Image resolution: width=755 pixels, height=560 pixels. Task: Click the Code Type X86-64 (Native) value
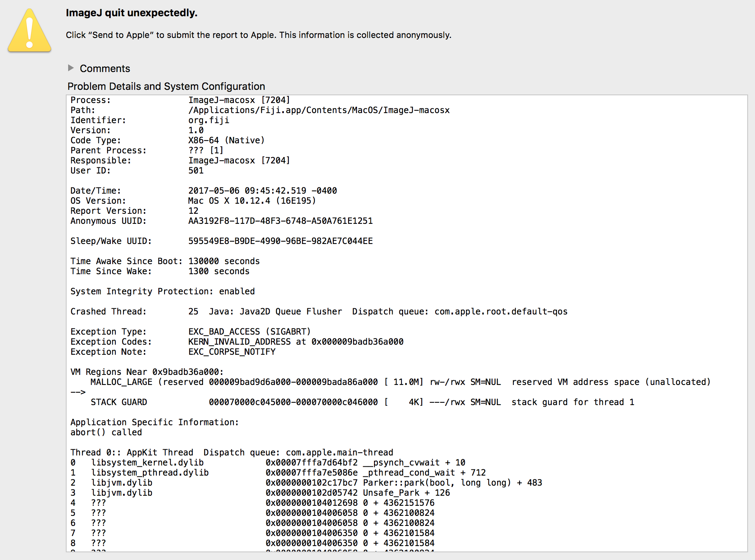click(x=226, y=141)
